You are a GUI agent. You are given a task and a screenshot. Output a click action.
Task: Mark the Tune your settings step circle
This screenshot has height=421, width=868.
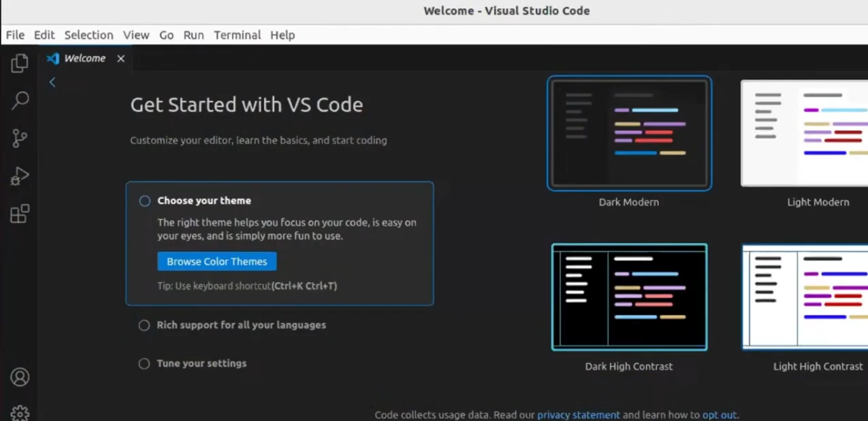144,364
